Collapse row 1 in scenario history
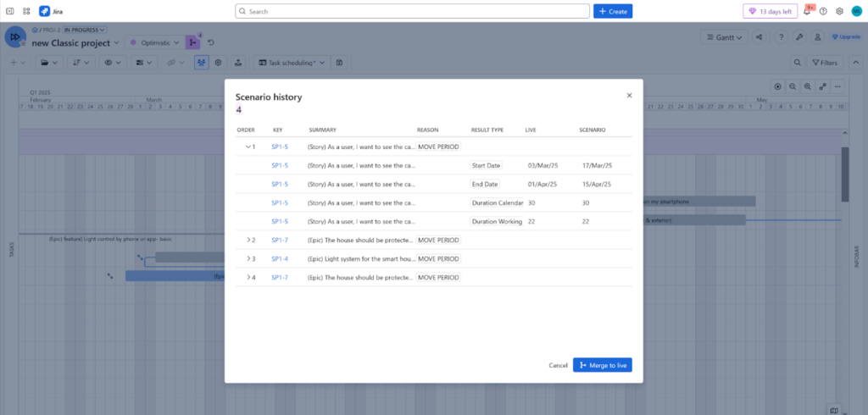This screenshot has width=868, height=415. [x=248, y=147]
